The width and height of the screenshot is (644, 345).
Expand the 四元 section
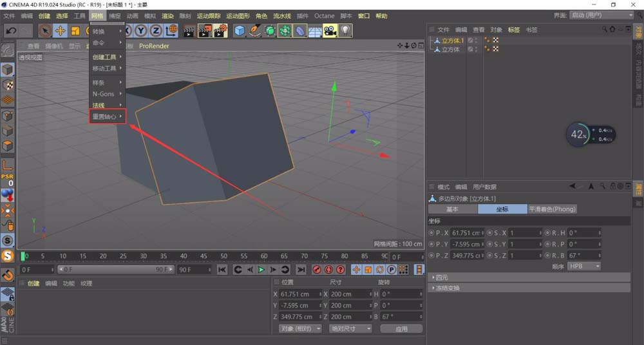coord(529,277)
